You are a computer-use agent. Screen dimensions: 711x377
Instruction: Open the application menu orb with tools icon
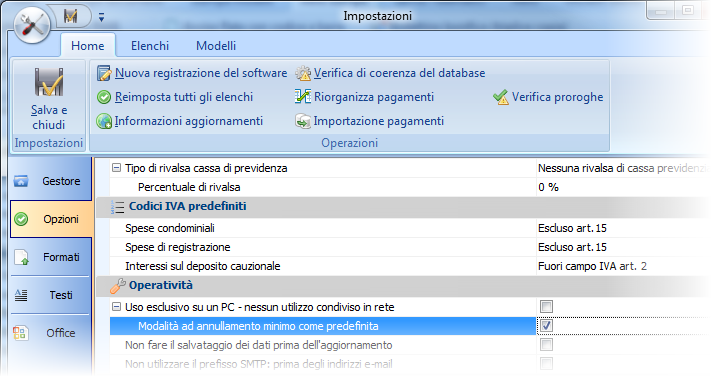click(32, 25)
